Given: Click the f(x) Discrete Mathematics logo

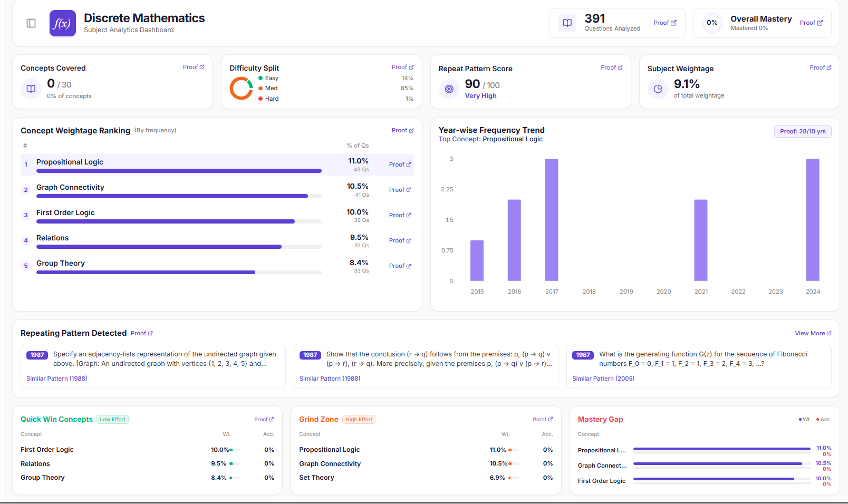Looking at the screenshot, I should pos(63,23).
